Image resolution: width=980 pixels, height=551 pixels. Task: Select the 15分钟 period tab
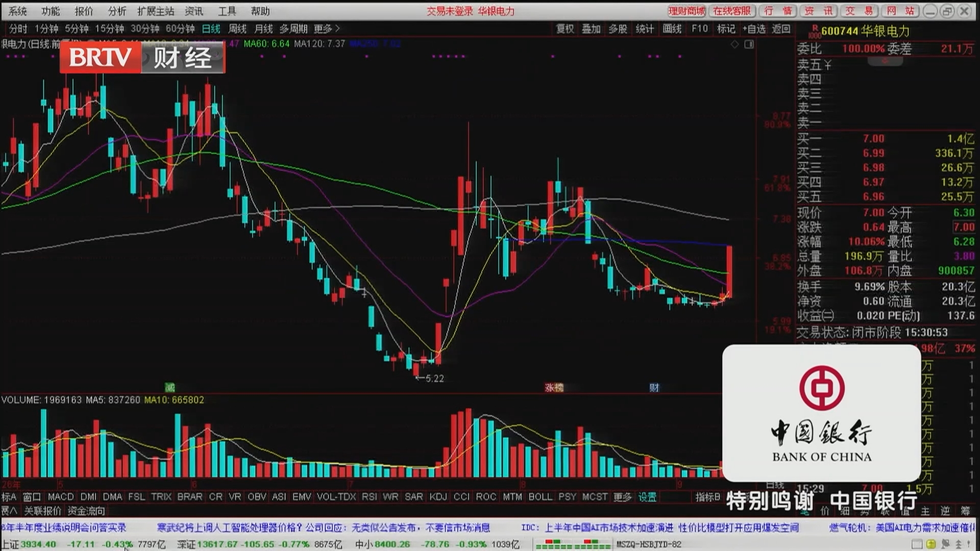110,29
